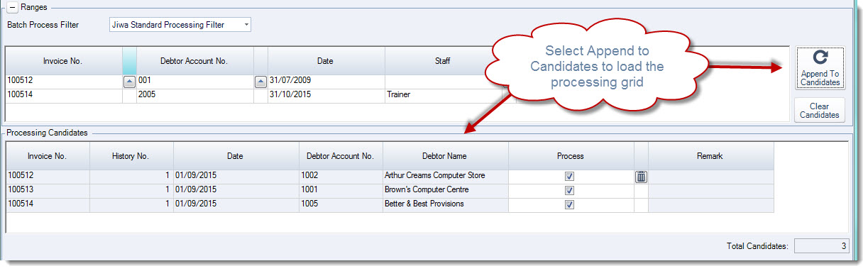The width and height of the screenshot is (868, 271).
Task: Select range invoice cell 100512
Action: coord(64,81)
